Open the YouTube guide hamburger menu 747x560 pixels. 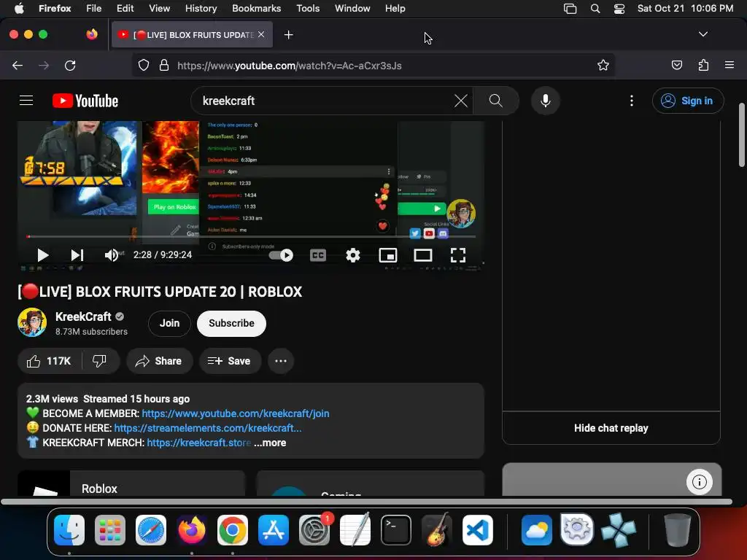(x=26, y=101)
